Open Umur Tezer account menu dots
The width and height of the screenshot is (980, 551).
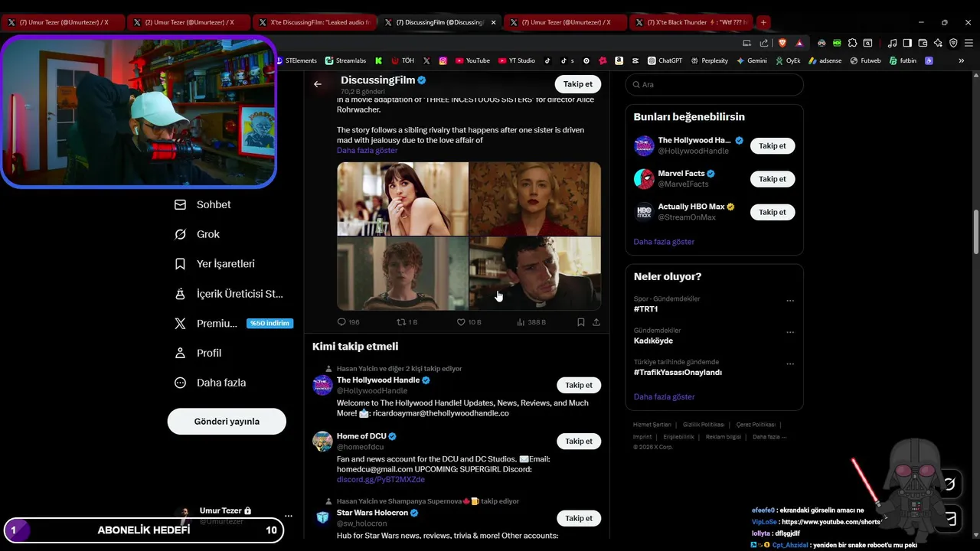(x=288, y=516)
